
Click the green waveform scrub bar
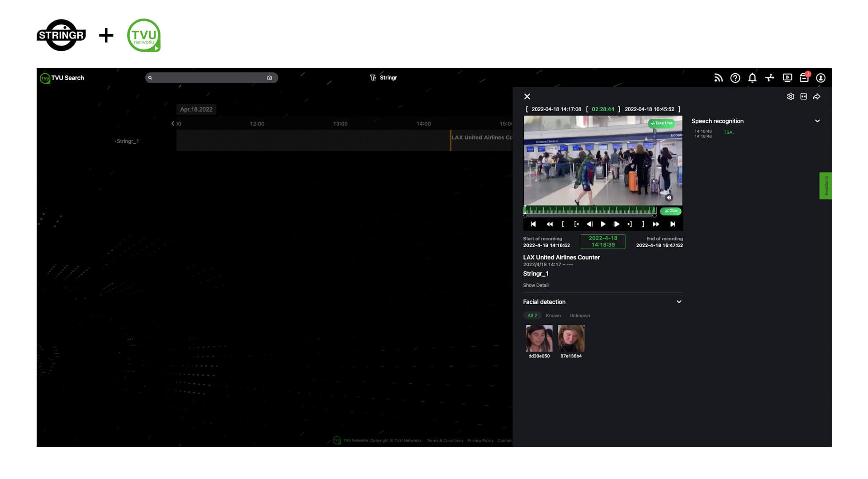coord(590,210)
